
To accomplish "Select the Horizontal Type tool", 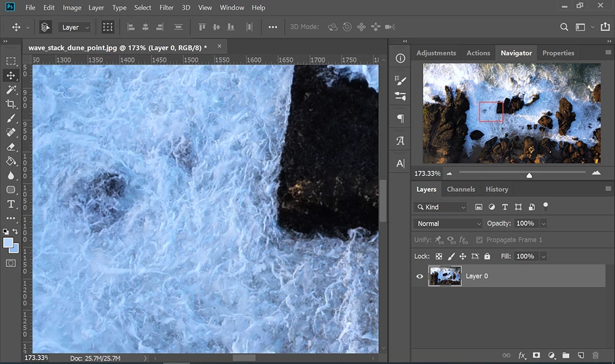I will (11, 204).
